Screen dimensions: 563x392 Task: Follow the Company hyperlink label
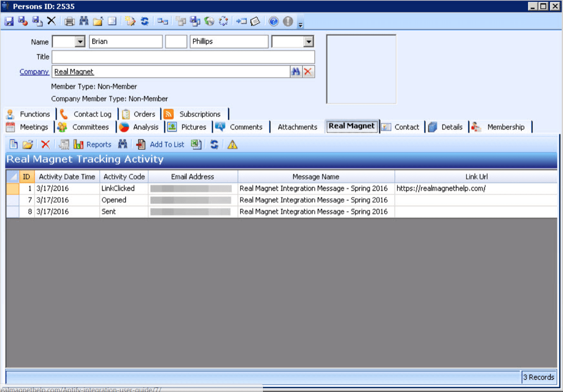pos(34,72)
